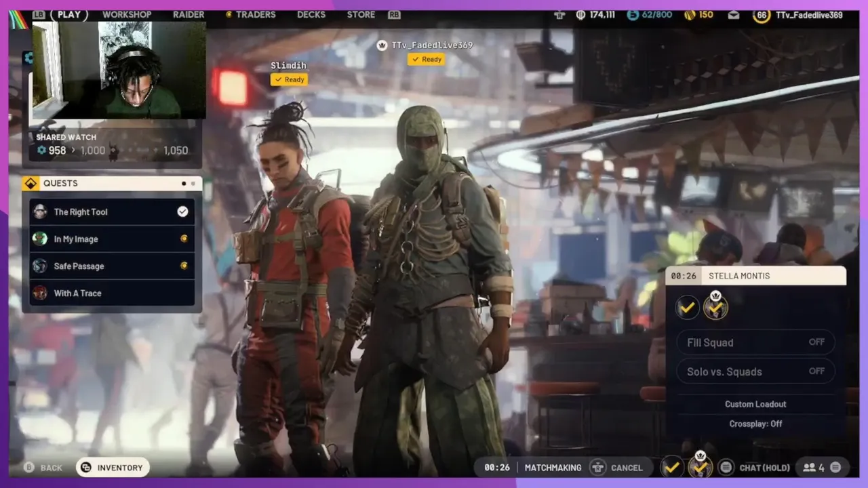Click The Right Tool quest giver portrait
The width and height of the screenshot is (868, 488).
[40, 211]
